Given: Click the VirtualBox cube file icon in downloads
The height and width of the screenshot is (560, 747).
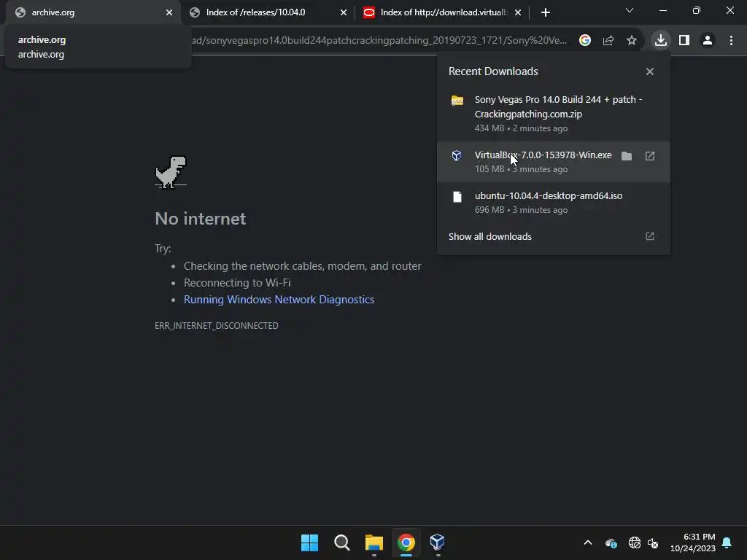Looking at the screenshot, I should [x=457, y=156].
